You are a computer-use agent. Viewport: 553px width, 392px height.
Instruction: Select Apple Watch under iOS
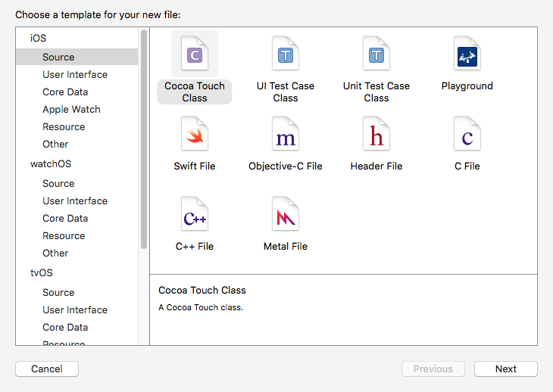click(x=71, y=109)
